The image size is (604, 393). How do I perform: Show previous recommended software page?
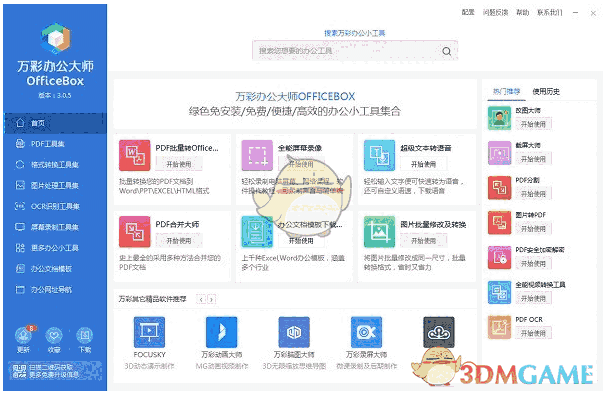tap(201, 299)
